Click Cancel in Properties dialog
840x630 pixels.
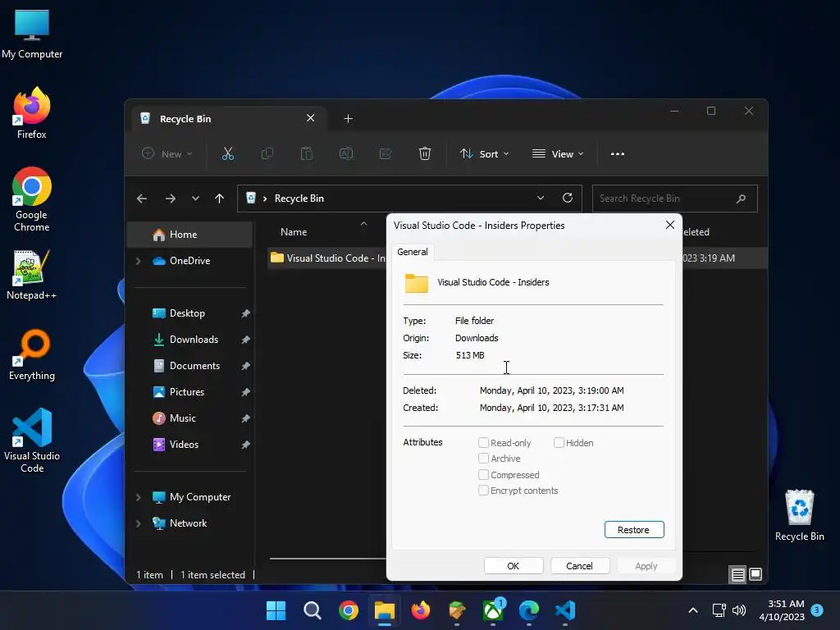[580, 566]
